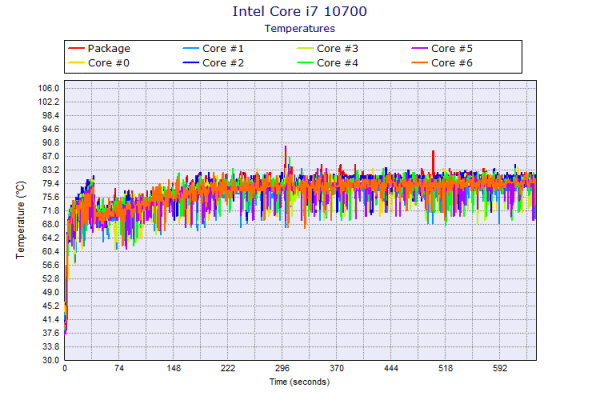Click the yellow Core #0 line swatch
Image resolution: width=600 pixels, height=400 pixels.
click(76, 62)
